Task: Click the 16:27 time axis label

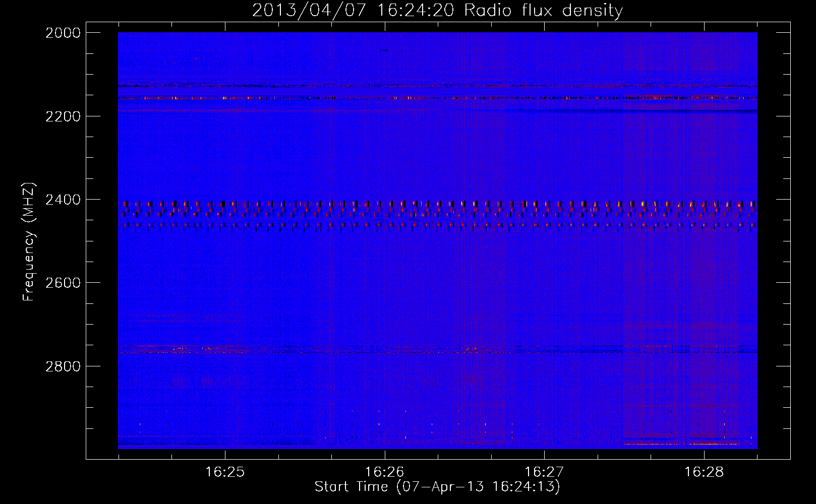Action: click(544, 472)
